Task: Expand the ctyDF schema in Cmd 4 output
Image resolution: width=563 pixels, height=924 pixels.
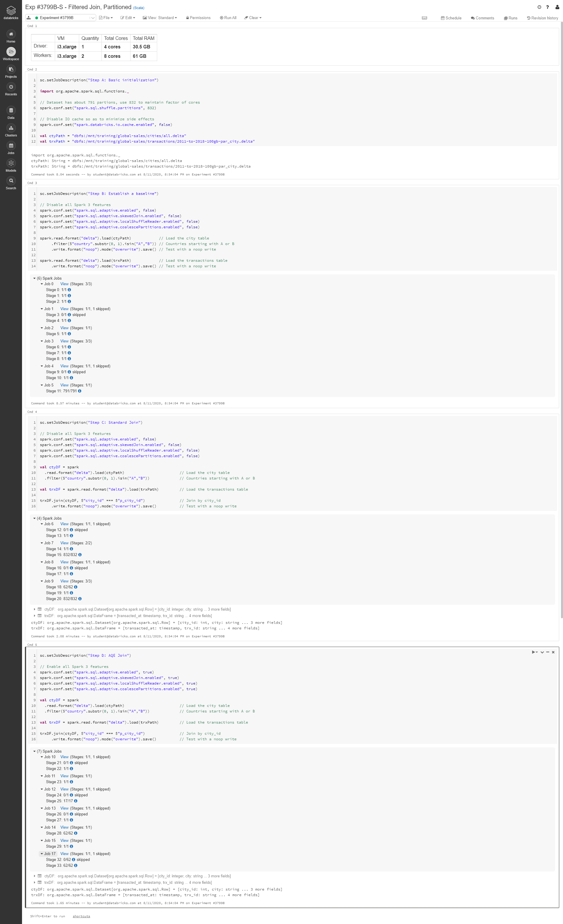Action: click(35, 609)
